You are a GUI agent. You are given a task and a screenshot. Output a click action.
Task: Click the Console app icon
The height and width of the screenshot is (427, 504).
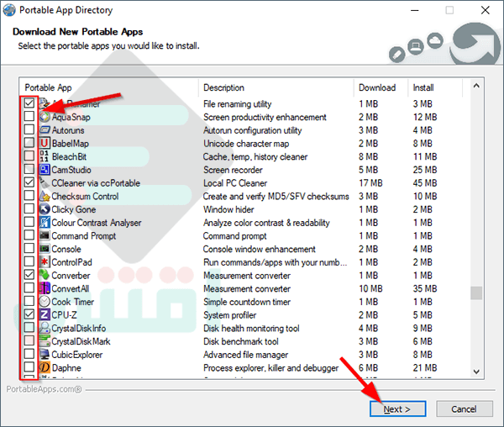point(45,249)
